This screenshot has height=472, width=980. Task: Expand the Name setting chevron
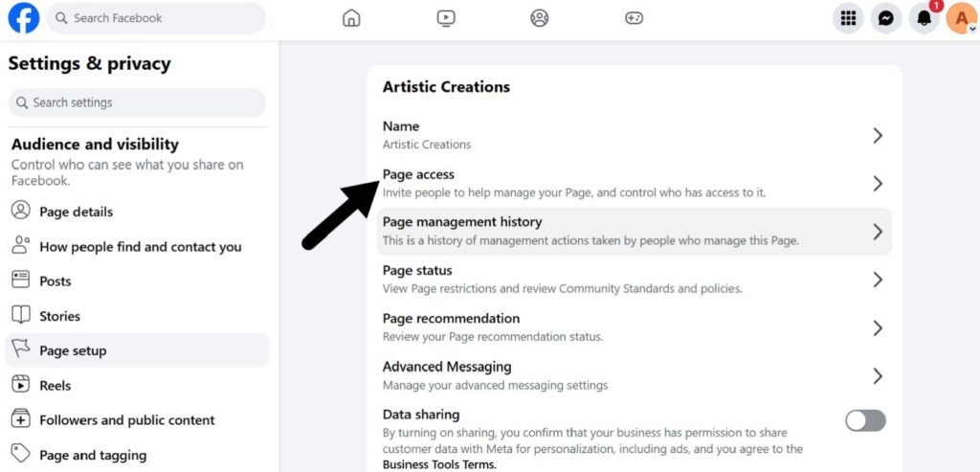[x=877, y=136]
